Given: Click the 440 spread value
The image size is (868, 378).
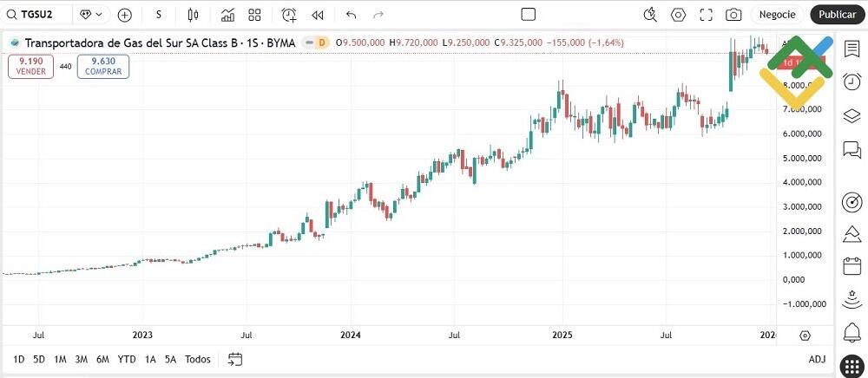Looking at the screenshot, I should tap(65, 66).
